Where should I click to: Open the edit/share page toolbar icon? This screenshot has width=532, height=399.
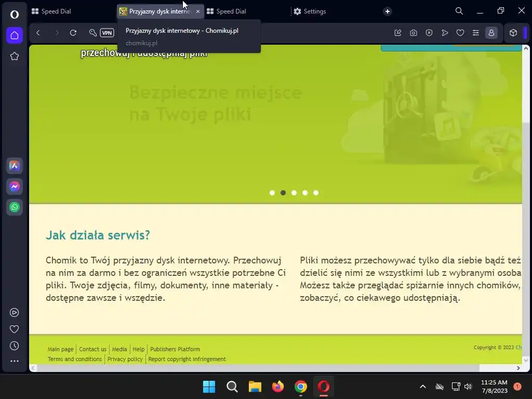point(398,33)
